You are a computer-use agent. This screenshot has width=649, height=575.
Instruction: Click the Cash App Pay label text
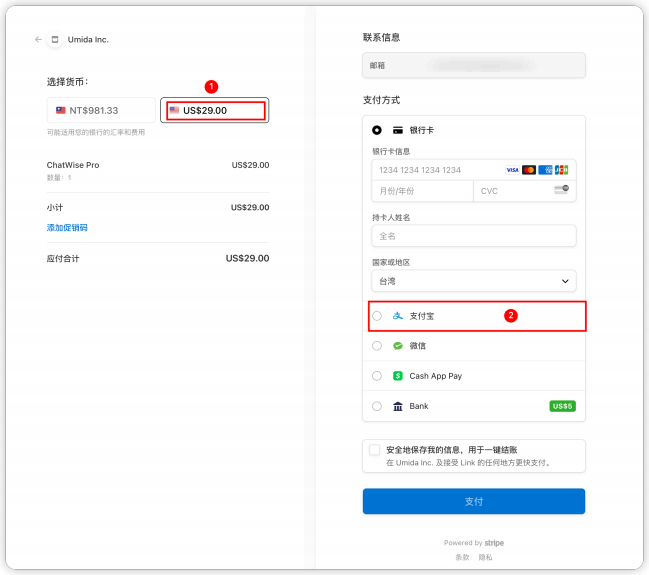click(435, 376)
